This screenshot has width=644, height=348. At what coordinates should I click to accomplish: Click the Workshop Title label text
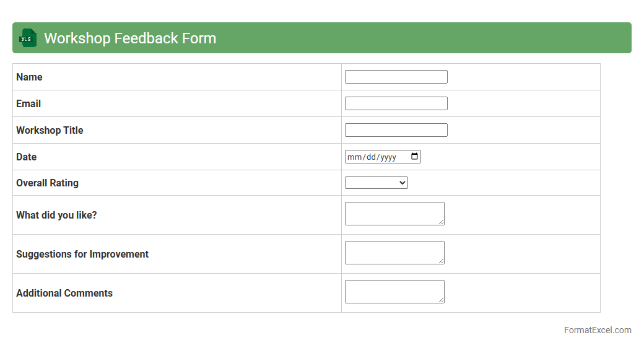pos(50,131)
